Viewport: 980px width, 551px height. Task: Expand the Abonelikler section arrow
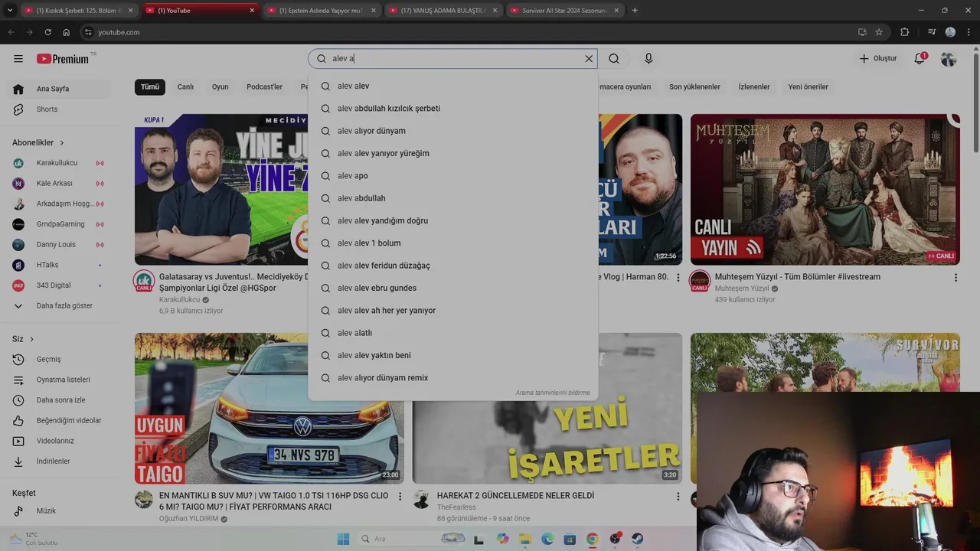coord(62,143)
